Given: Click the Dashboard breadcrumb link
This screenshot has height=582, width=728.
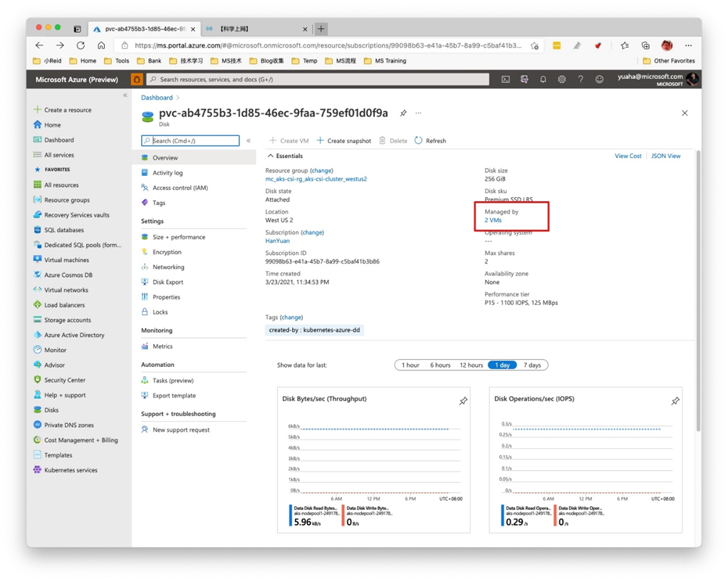Looking at the screenshot, I should tap(157, 98).
